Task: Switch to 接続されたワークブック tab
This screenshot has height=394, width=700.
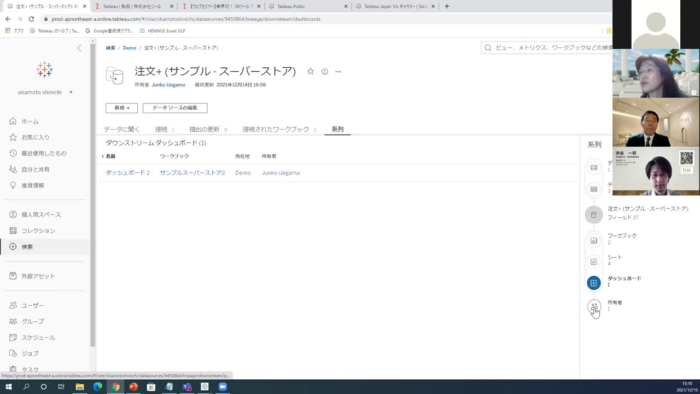Action: click(x=279, y=129)
